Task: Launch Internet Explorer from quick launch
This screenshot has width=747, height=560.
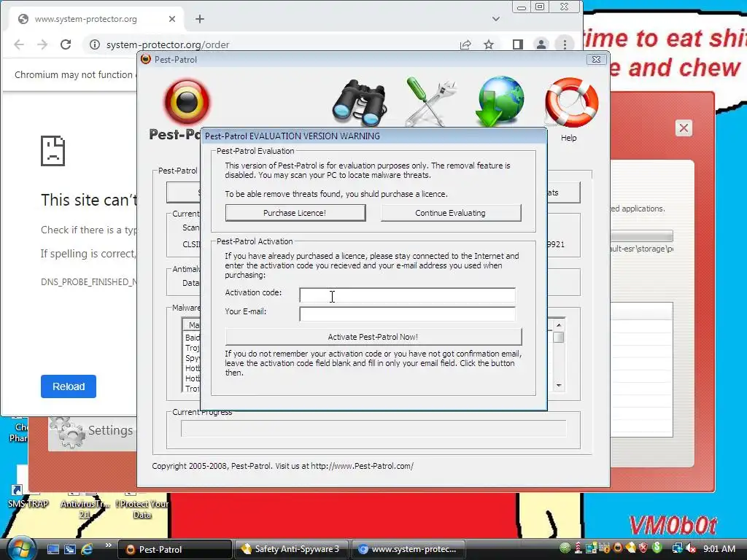Action: 88,549
